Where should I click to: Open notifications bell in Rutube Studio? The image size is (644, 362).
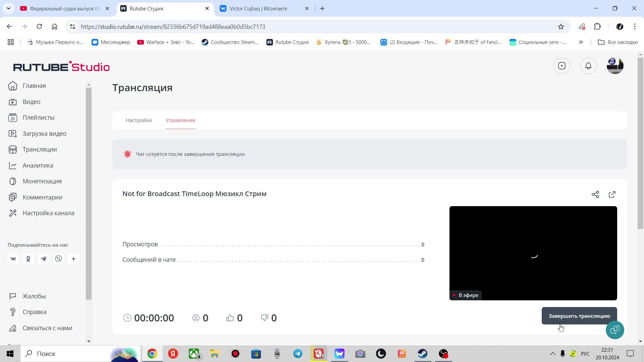pyautogui.click(x=588, y=66)
